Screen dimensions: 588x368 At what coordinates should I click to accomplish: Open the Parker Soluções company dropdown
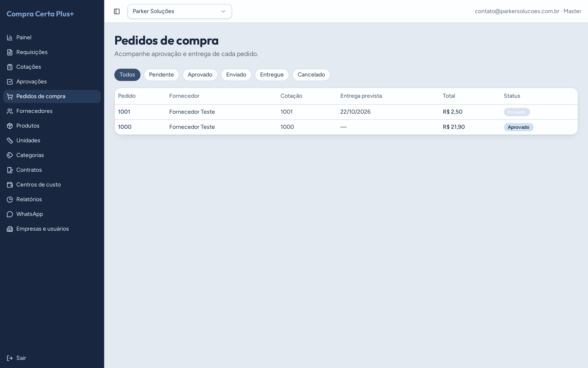click(x=179, y=11)
